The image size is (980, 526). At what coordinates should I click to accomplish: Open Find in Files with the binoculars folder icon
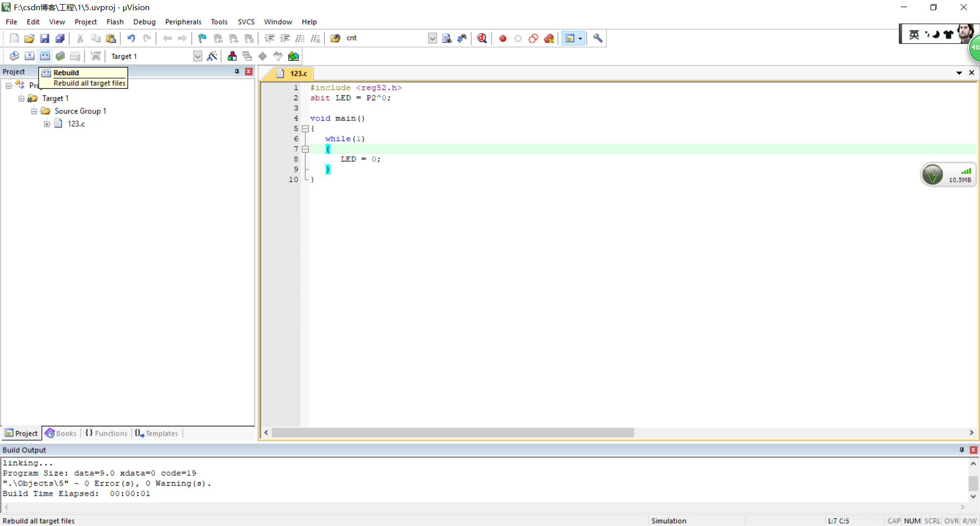[335, 38]
